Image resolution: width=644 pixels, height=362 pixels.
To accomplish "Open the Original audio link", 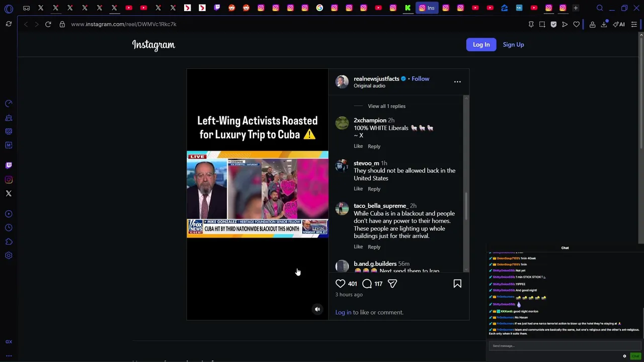I will point(369,86).
